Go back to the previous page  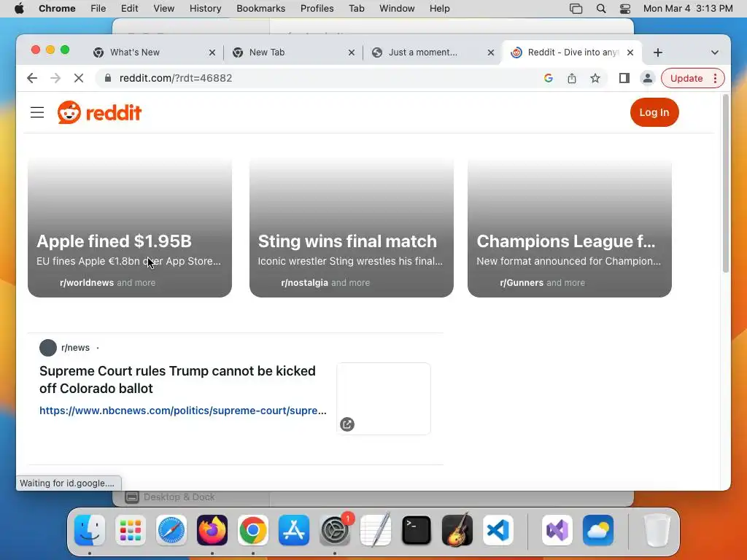(x=32, y=78)
